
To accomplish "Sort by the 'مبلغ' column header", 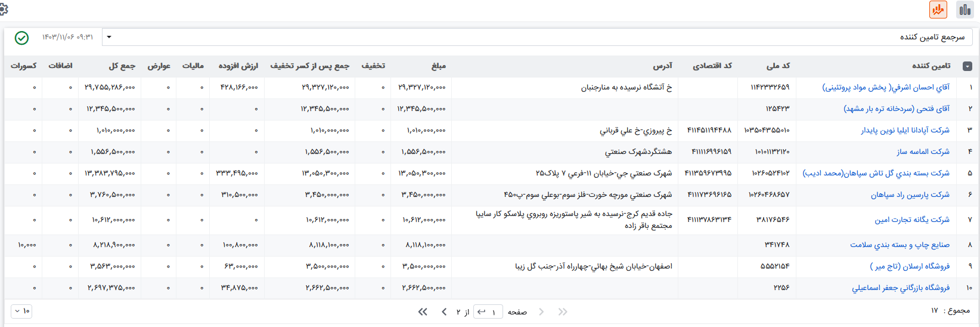I will coord(438,66).
